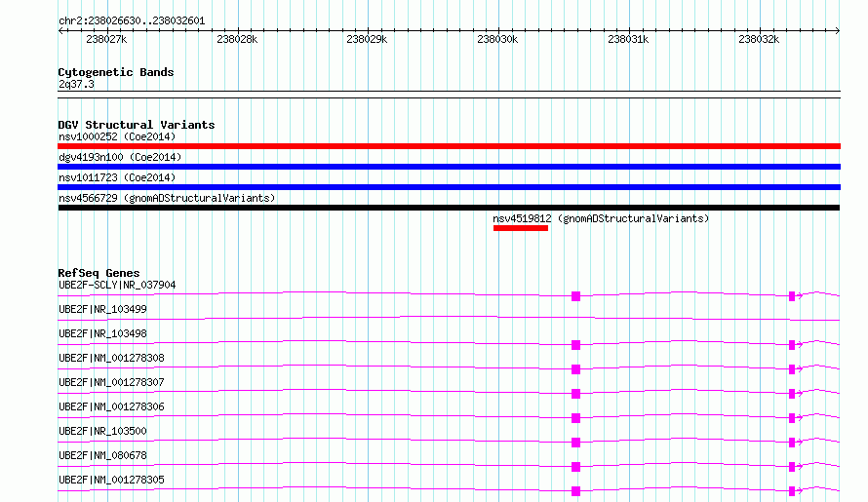Open UBE2F|NM_001278307 transcript label
This screenshot has width=868, height=502.
[x=111, y=382]
